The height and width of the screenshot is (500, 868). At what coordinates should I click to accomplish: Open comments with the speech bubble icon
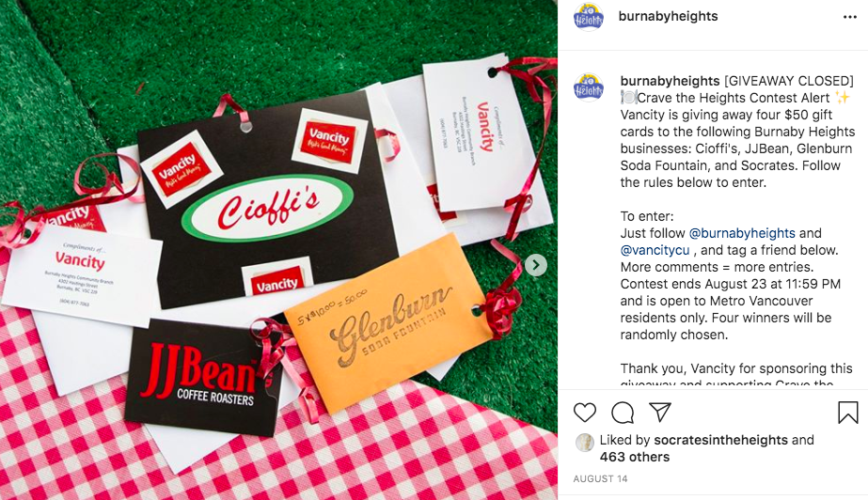tap(623, 413)
